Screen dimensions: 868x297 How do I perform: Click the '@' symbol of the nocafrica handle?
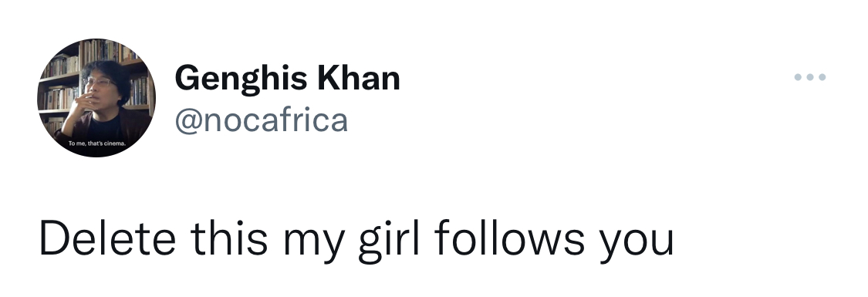tap(189, 122)
